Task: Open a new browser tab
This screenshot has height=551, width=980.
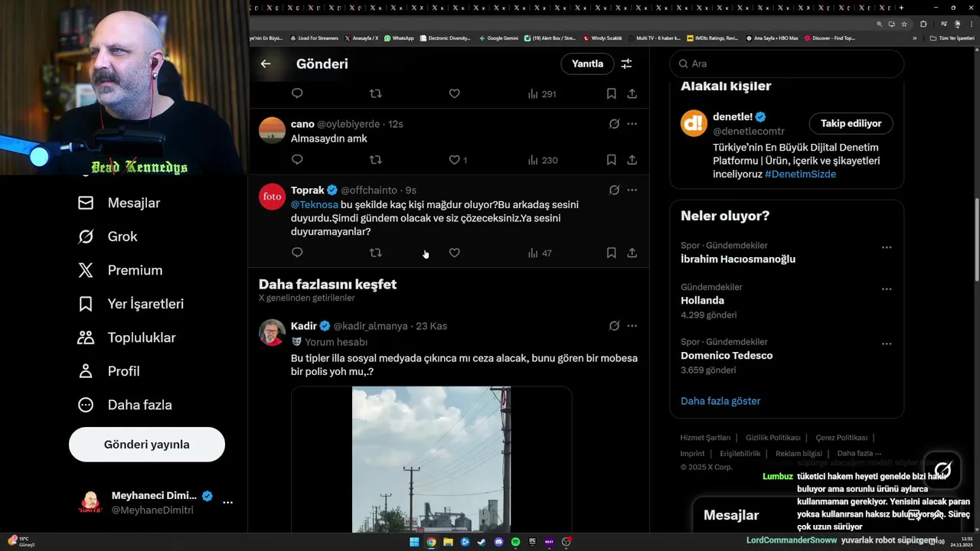Action: click(902, 8)
